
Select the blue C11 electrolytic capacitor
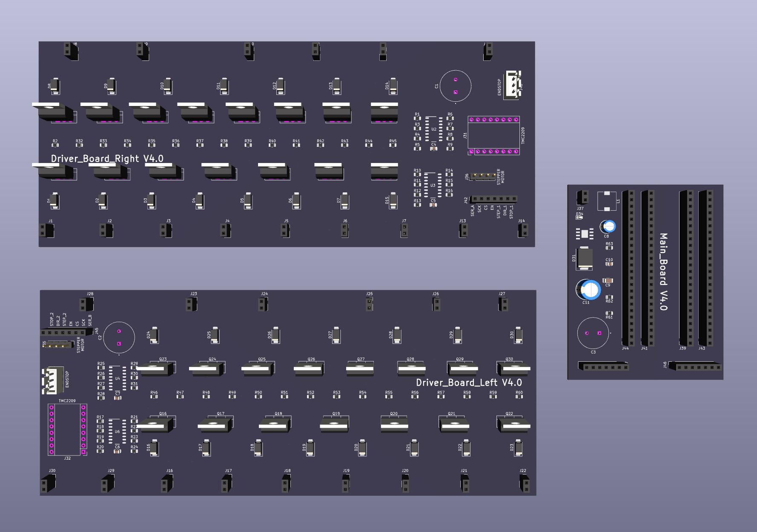click(x=589, y=290)
